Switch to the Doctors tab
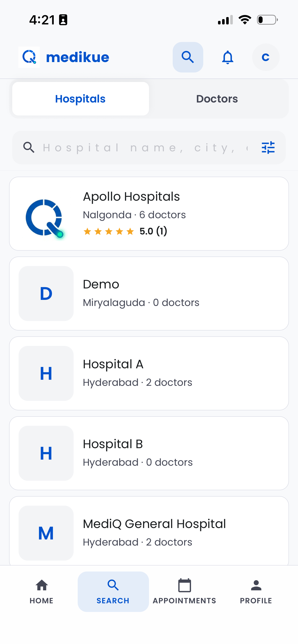Image resolution: width=298 pixels, height=644 pixels. coord(217,99)
